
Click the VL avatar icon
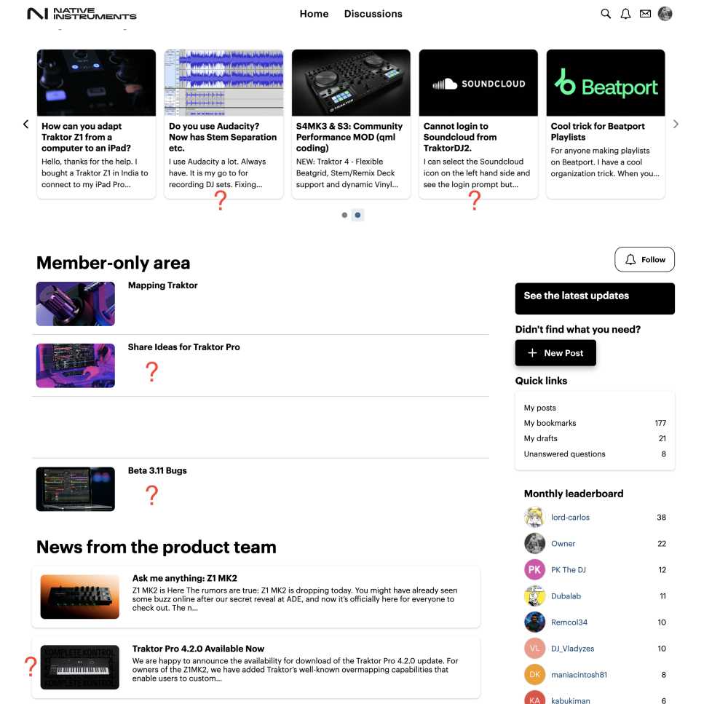tap(535, 648)
